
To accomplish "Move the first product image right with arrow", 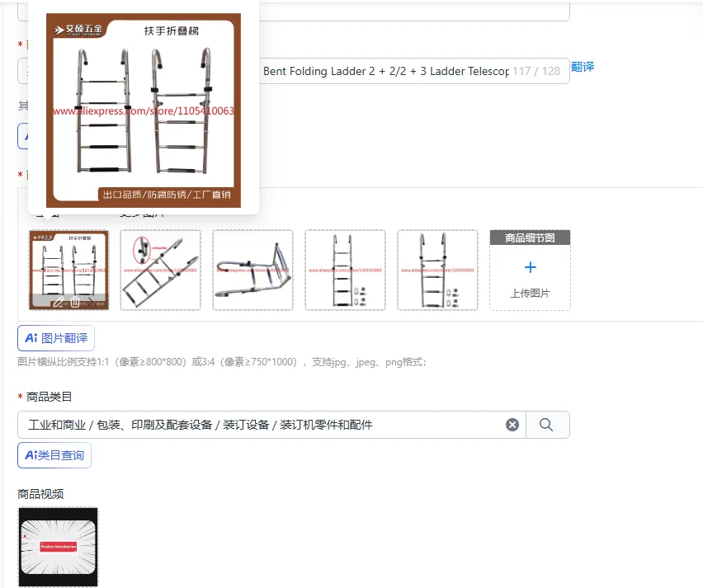I will coord(91,302).
